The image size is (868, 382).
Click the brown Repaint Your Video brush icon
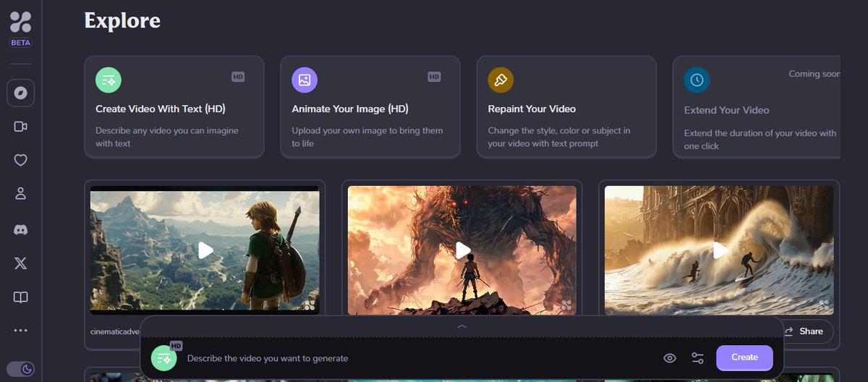(x=501, y=80)
